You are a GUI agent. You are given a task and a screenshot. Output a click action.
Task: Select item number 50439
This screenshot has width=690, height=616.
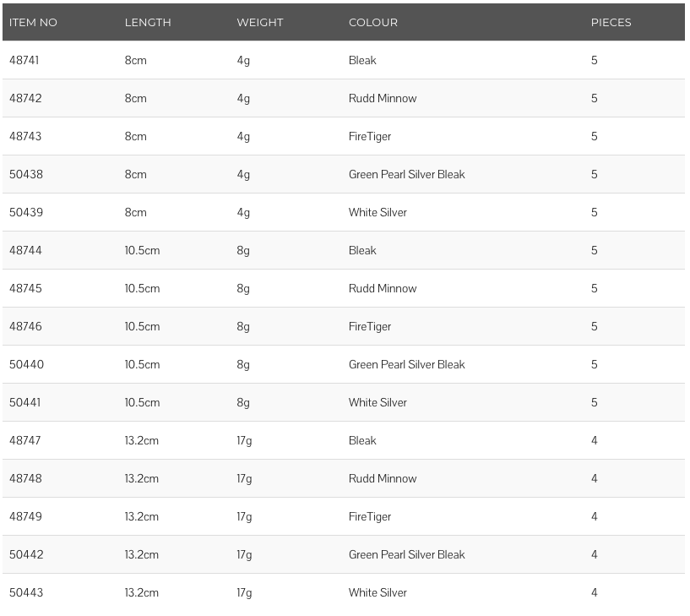(x=26, y=212)
